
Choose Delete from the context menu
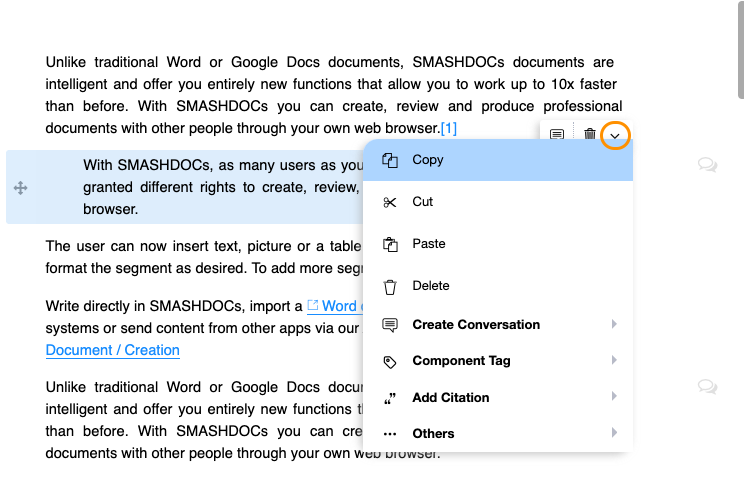[x=498, y=286]
